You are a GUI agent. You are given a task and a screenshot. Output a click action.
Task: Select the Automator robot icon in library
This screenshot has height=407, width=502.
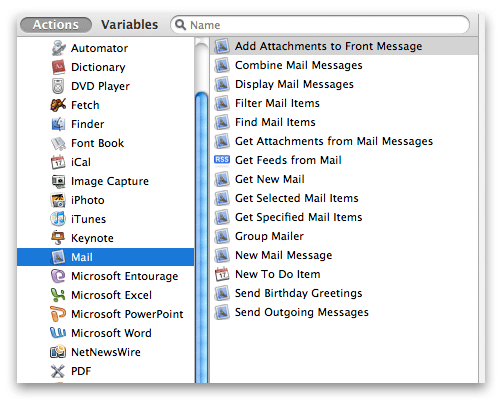(58, 48)
